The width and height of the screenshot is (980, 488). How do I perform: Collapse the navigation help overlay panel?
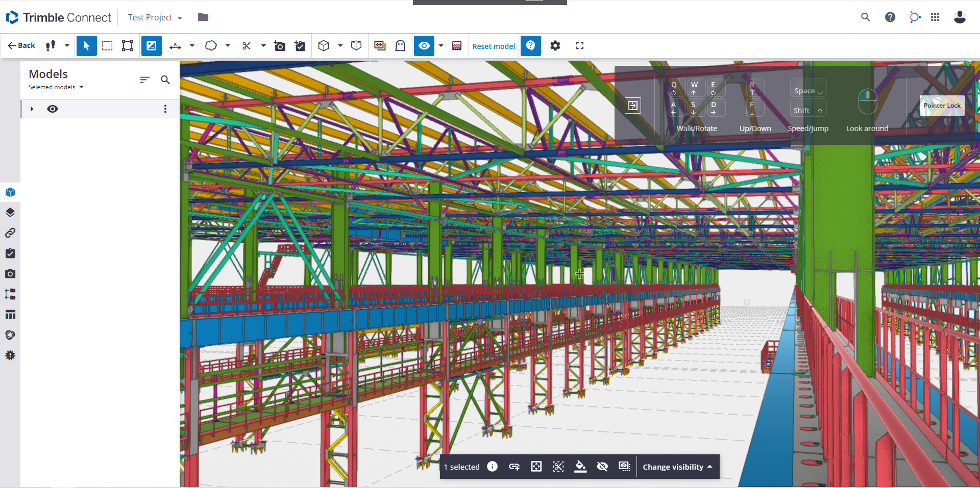pyautogui.click(x=633, y=106)
